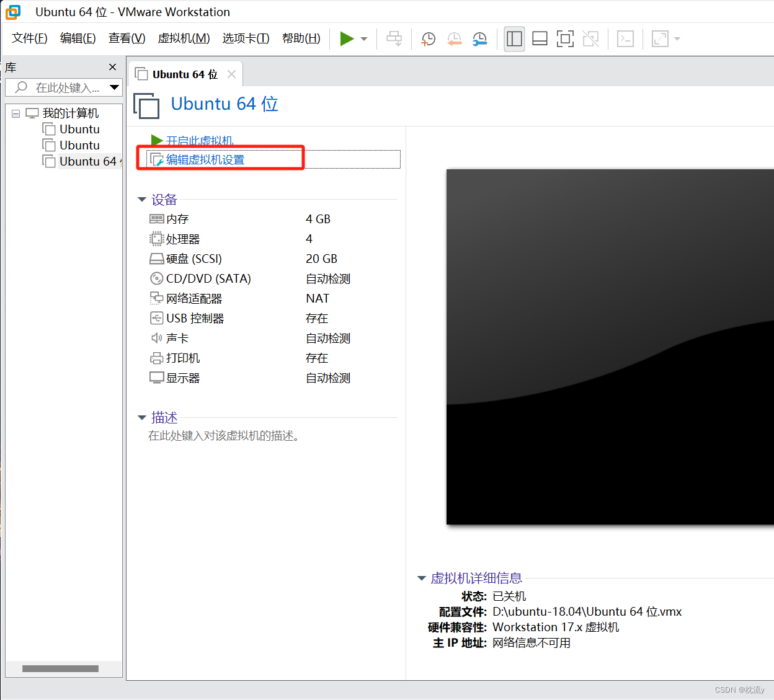The width and height of the screenshot is (774, 700).
Task: Collapse the 设备 section
Action: click(x=142, y=200)
